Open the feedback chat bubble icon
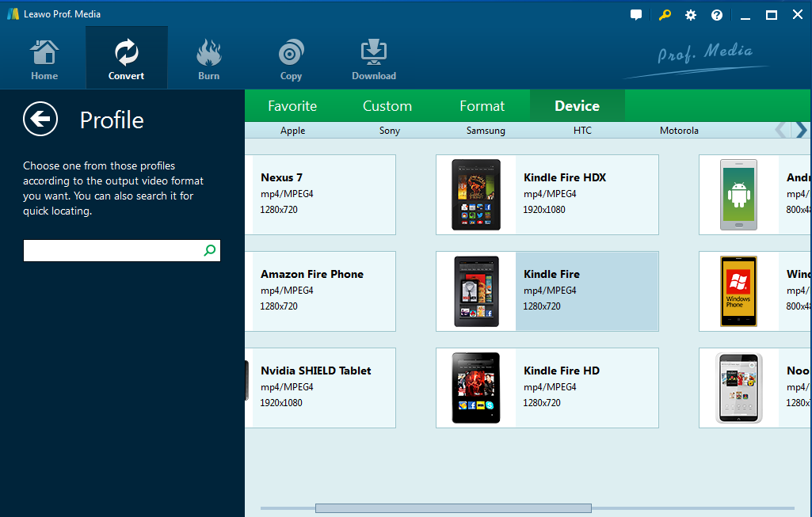This screenshot has width=812, height=517. pos(636,15)
